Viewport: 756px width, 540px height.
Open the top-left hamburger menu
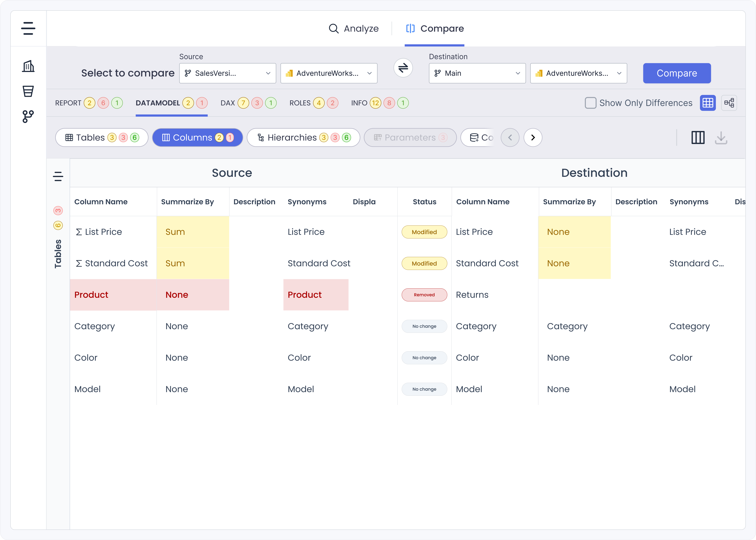tap(28, 28)
